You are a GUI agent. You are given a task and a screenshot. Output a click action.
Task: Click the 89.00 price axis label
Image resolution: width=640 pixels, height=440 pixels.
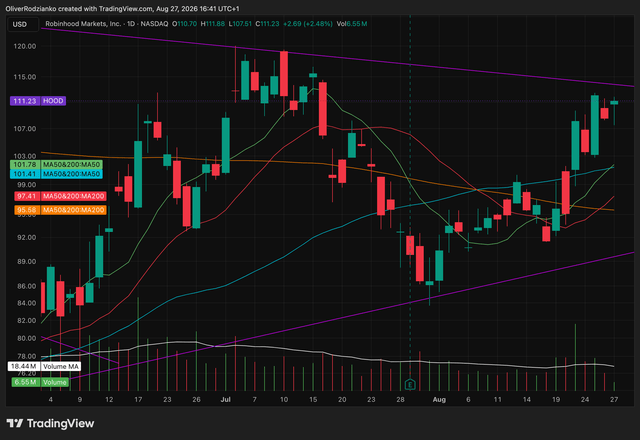pos(25,262)
